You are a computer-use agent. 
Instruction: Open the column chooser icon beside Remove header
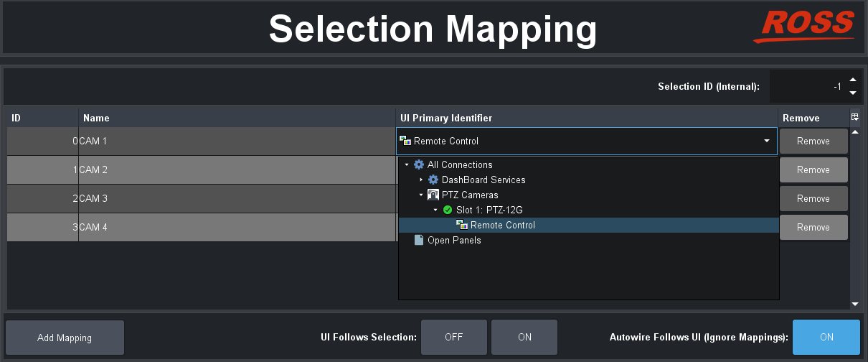854,117
